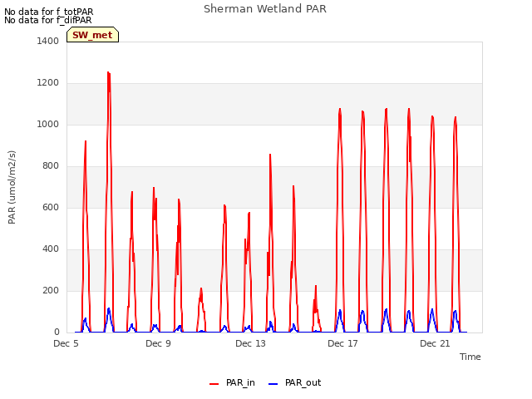Click the first PAR_in peak near 920
The height and width of the screenshot is (399, 532).
(x=86, y=141)
